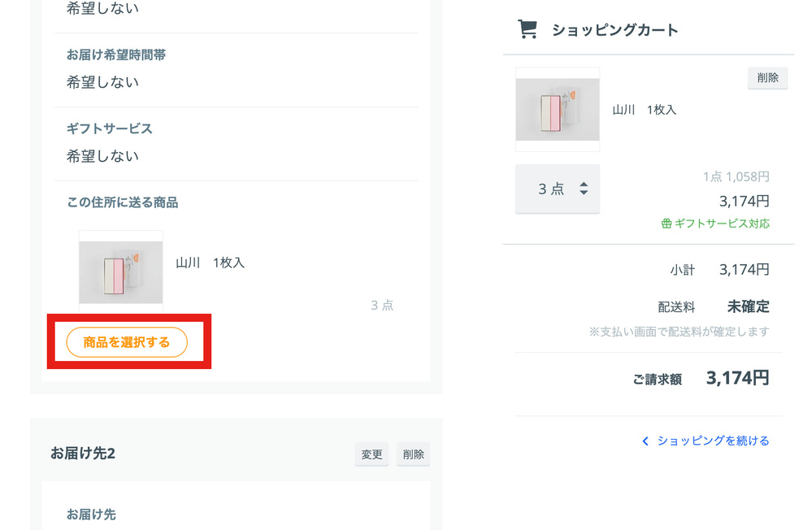Click the ご請求額 total amount
The image size is (812, 530).
(737, 378)
